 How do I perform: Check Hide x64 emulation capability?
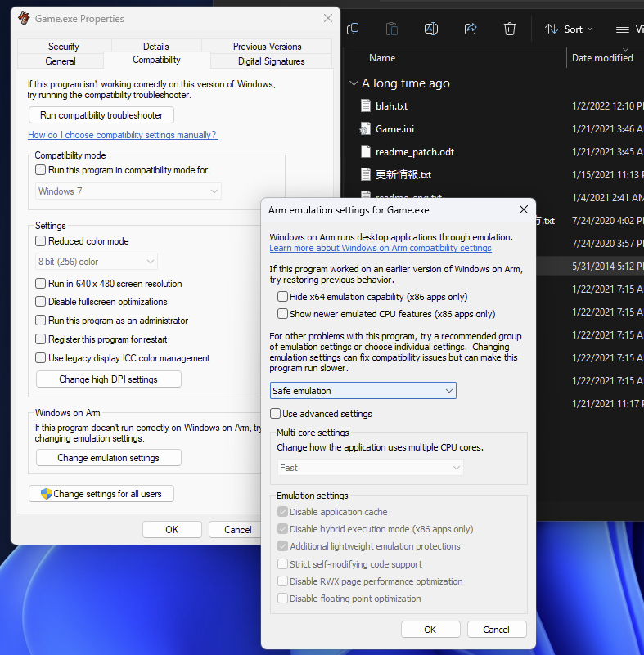pos(282,296)
